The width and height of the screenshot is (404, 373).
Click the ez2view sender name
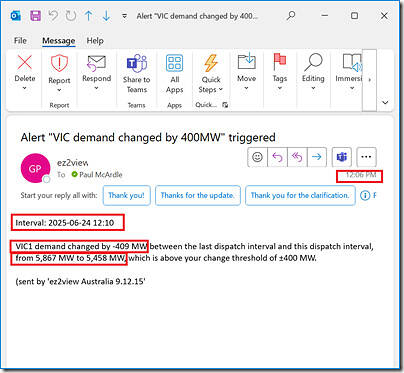click(x=72, y=163)
